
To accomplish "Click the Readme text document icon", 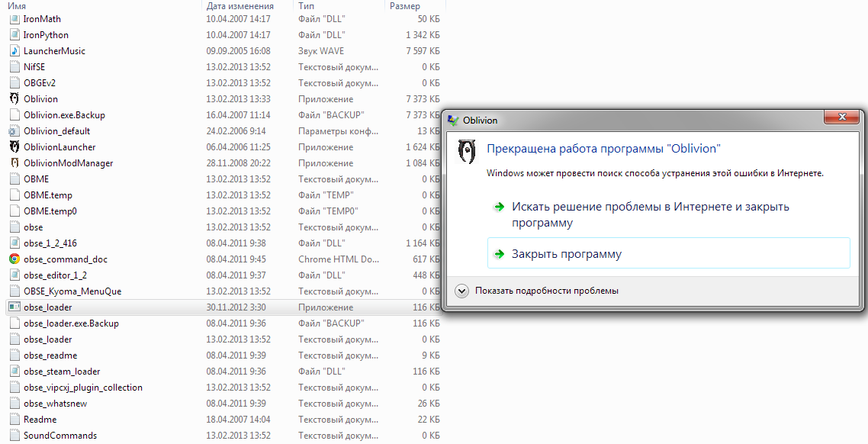I will pos(14,420).
